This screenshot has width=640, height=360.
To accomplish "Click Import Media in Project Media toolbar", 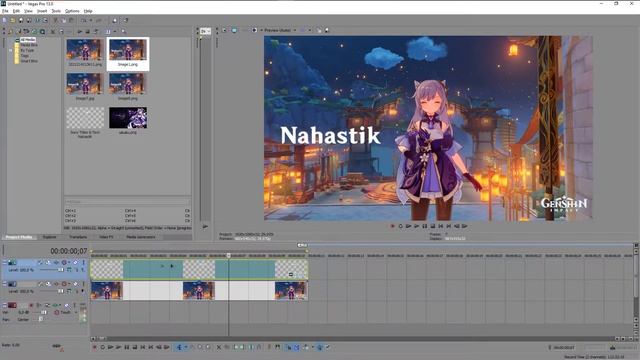I will tap(10, 31).
